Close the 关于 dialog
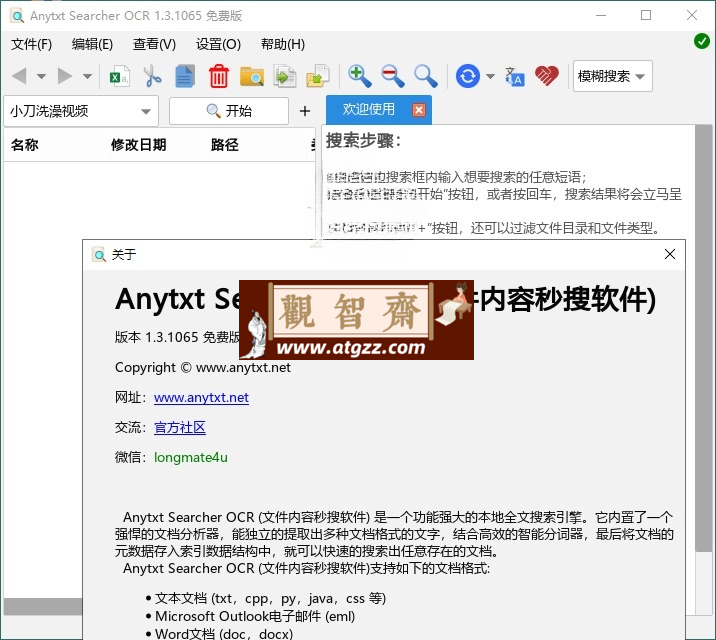Screen dimensions: 716x640 coord(670,254)
